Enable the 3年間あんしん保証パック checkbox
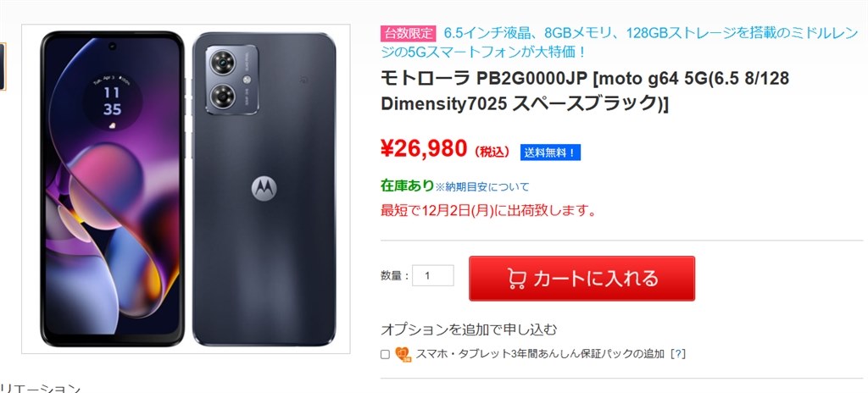 click(386, 354)
